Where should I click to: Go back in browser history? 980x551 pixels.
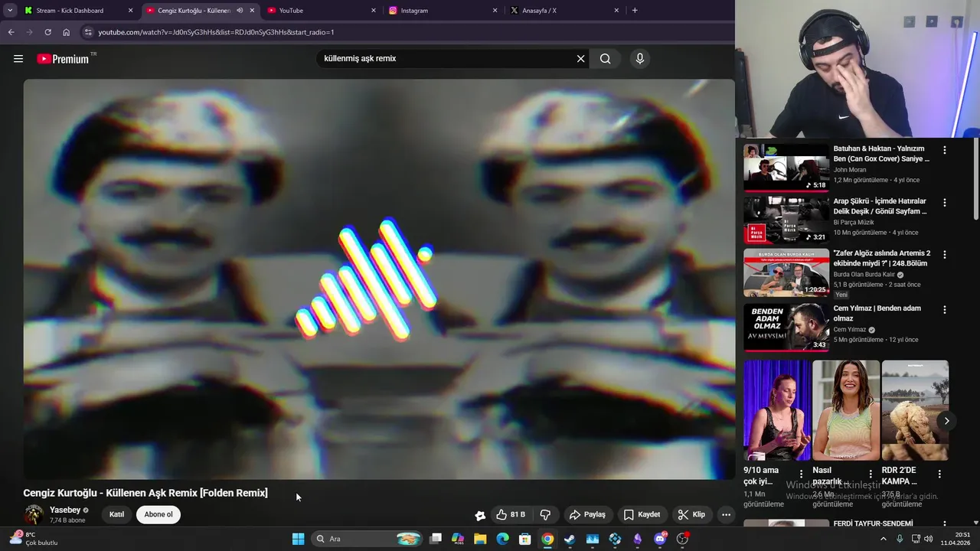point(11,32)
